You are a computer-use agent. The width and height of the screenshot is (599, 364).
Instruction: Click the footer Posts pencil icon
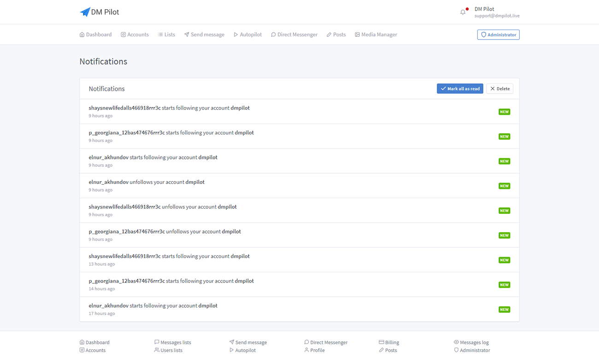(382, 350)
